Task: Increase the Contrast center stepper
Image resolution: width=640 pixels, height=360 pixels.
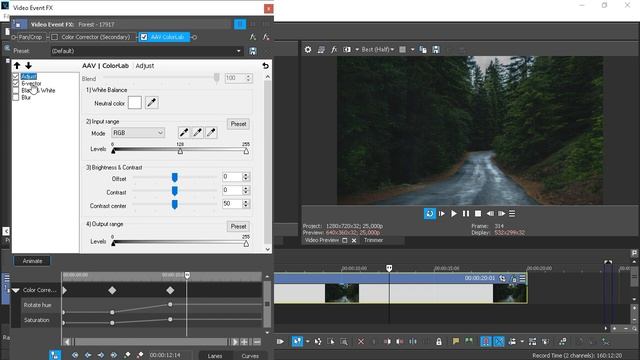Action: pos(246,202)
